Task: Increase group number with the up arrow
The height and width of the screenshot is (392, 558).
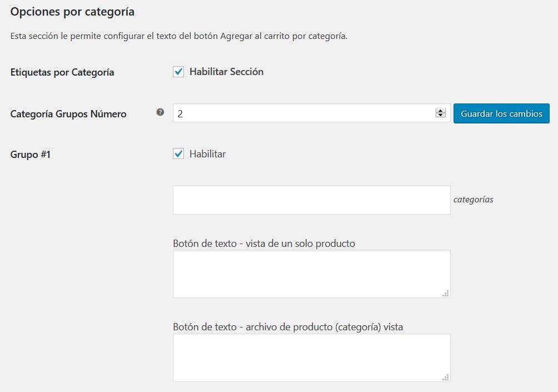Action: click(441, 111)
